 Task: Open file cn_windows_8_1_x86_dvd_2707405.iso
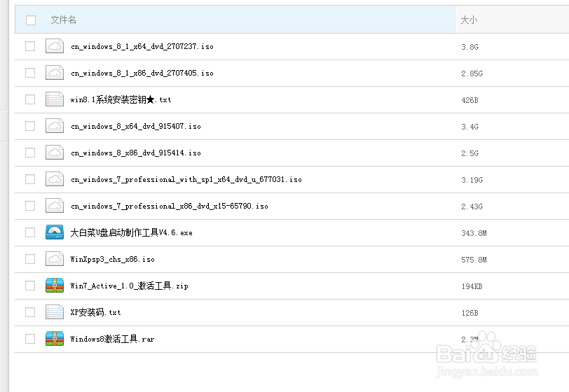point(142,73)
